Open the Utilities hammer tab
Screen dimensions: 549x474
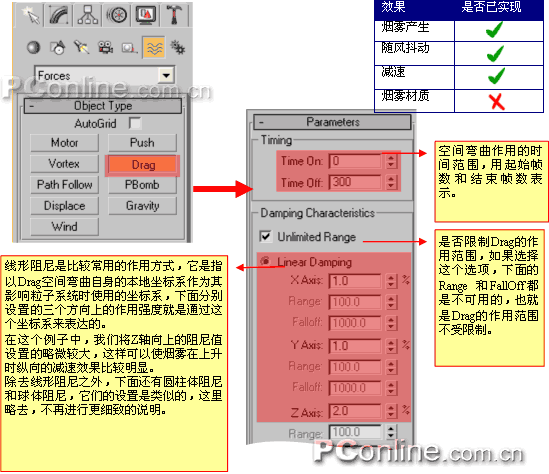click(x=174, y=15)
